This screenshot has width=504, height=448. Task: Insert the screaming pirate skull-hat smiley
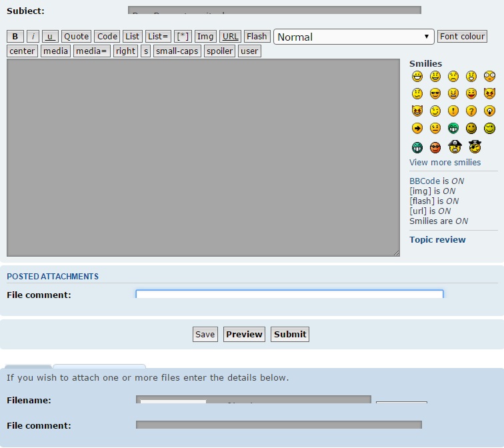click(455, 147)
